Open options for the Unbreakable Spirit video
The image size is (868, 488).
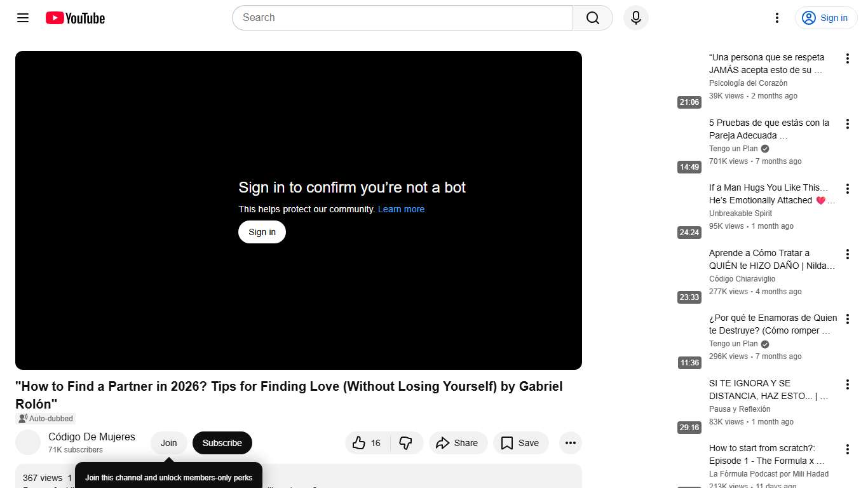click(847, 189)
